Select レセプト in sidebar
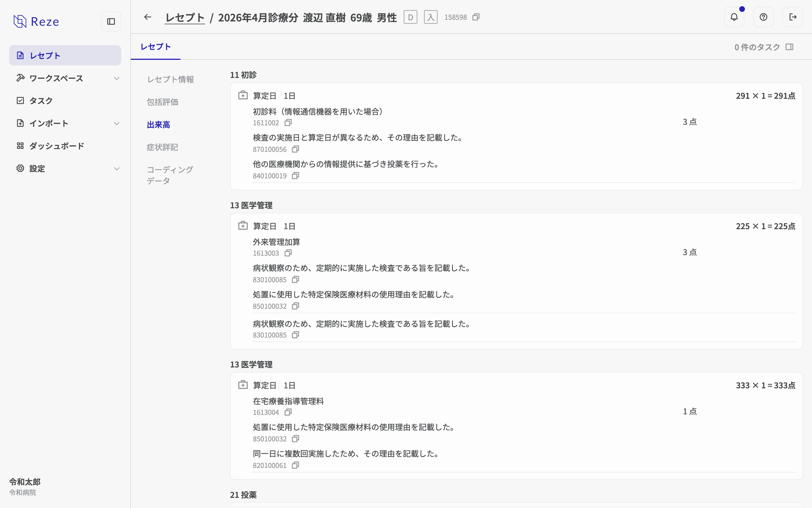This screenshot has width=812, height=508. pos(65,55)
